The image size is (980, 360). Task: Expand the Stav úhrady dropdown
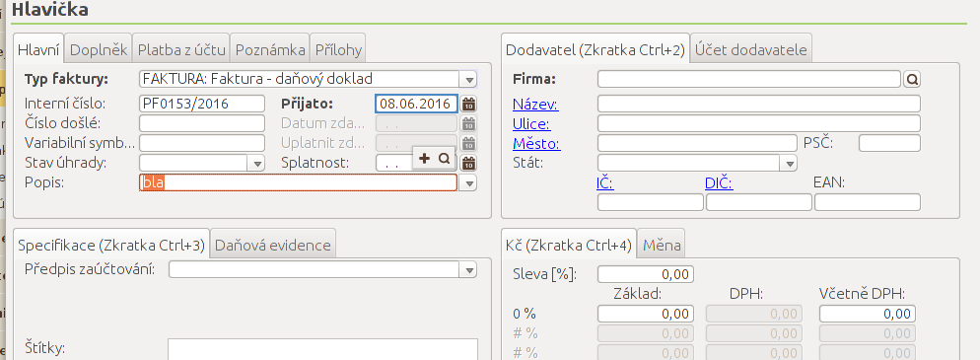[x=257, y=163]
